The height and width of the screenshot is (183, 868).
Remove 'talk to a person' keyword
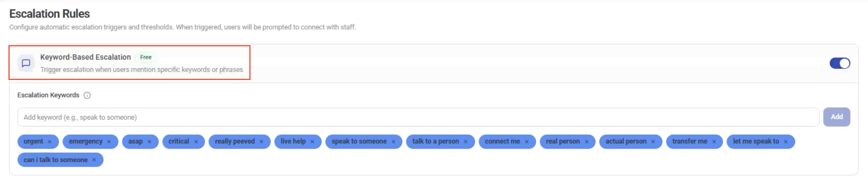[x=466, y=142]
